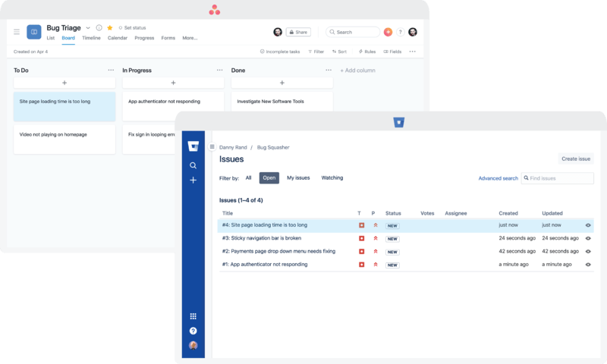Image resolution: width=607 pixels, height=364 pixels.
Task: Open the toolbar overflow three-dots menu
Action: (413, 52)
